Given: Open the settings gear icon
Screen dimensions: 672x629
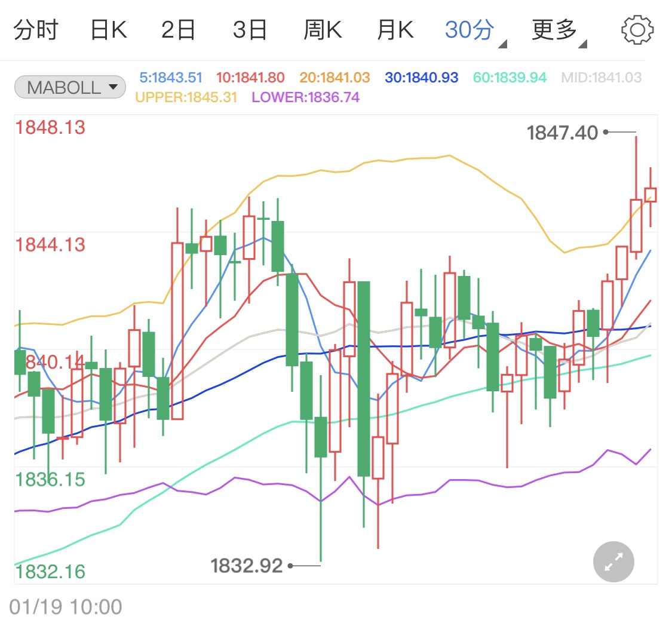Looking at the screenshot, I should click(x=637, y=29).
